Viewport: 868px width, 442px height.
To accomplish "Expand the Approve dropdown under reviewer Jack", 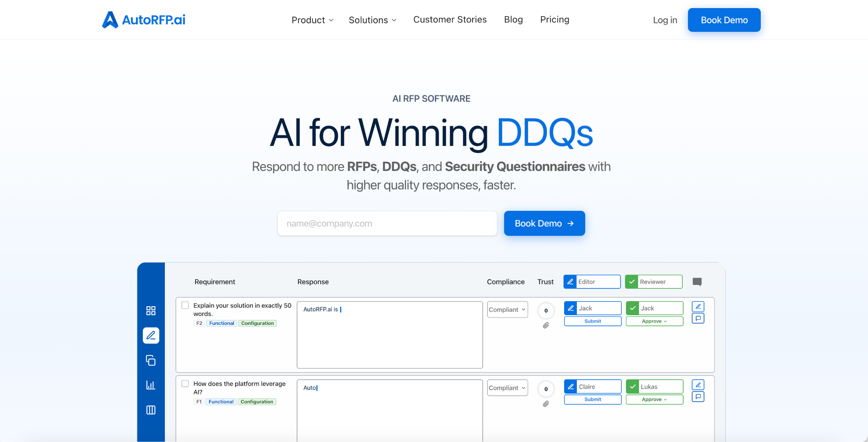I will point(654,321).
